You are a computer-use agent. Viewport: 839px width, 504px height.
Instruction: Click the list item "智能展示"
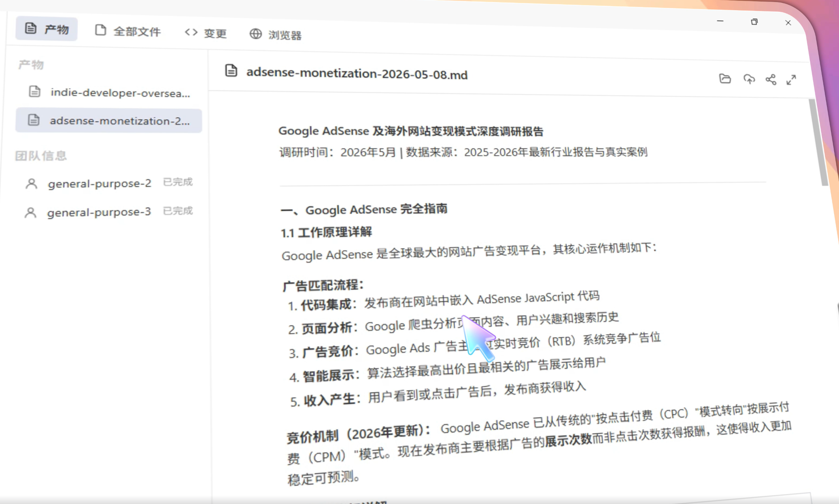(448, 370)
